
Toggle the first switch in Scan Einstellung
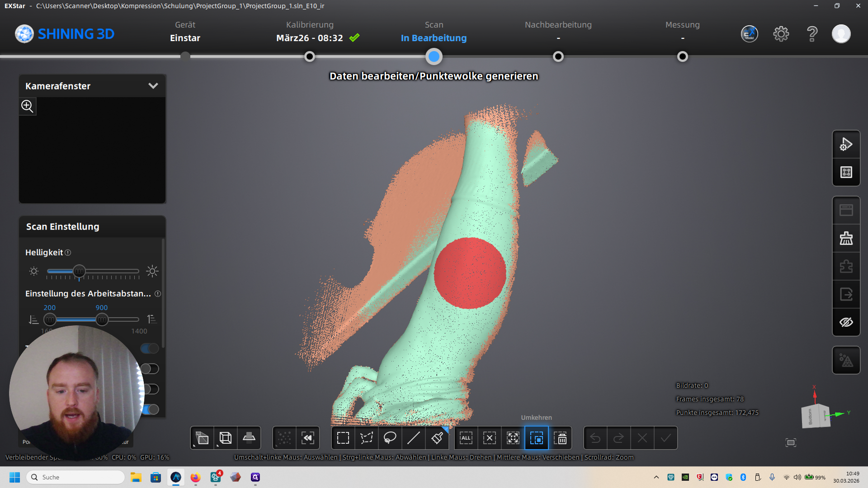(x=150, y=348)
